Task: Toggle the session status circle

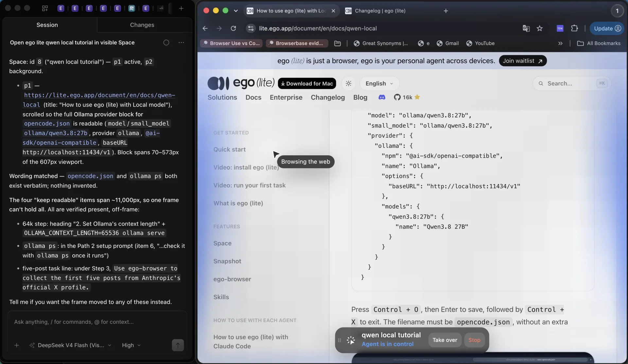Action: coord(166,43)
